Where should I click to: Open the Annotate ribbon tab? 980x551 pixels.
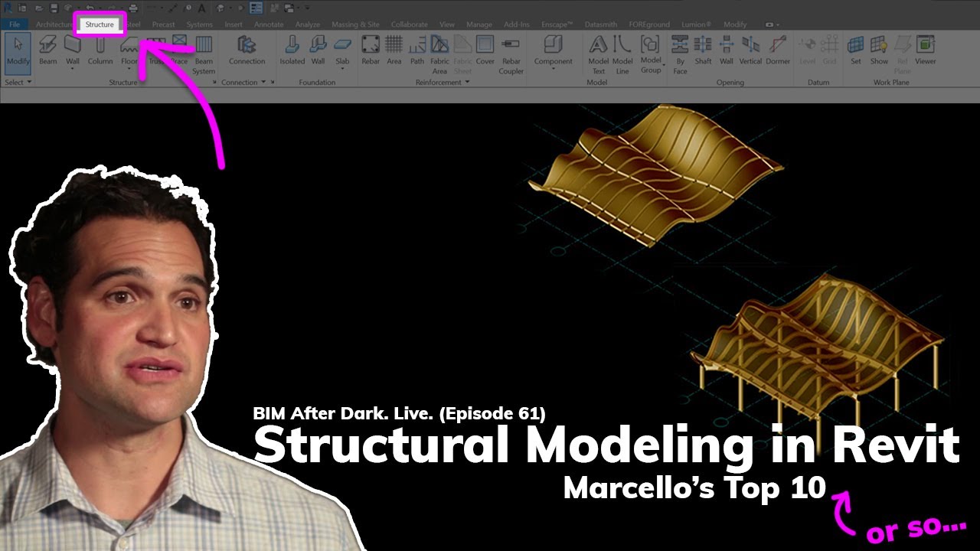pyautogui.click(x=269, y=24)
